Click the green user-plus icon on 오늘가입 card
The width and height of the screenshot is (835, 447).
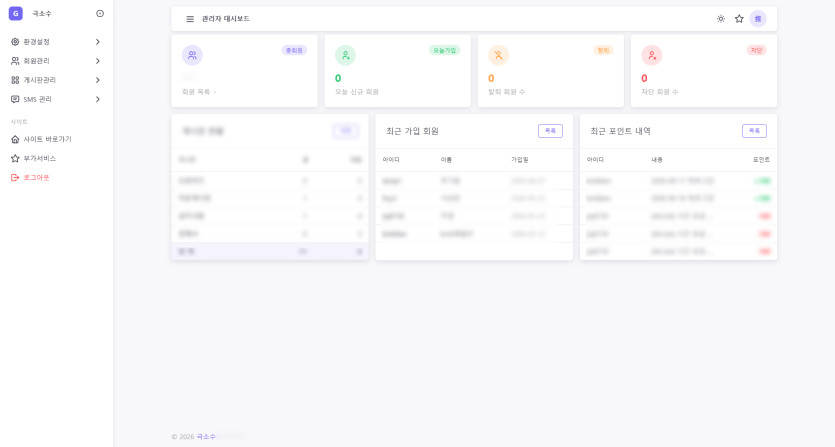(345, 55)
